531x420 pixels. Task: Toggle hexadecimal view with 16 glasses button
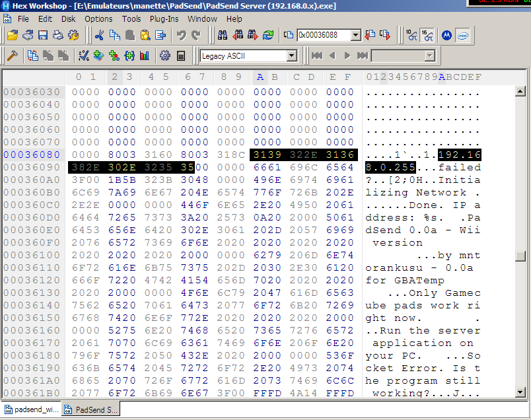click(427, 35)
